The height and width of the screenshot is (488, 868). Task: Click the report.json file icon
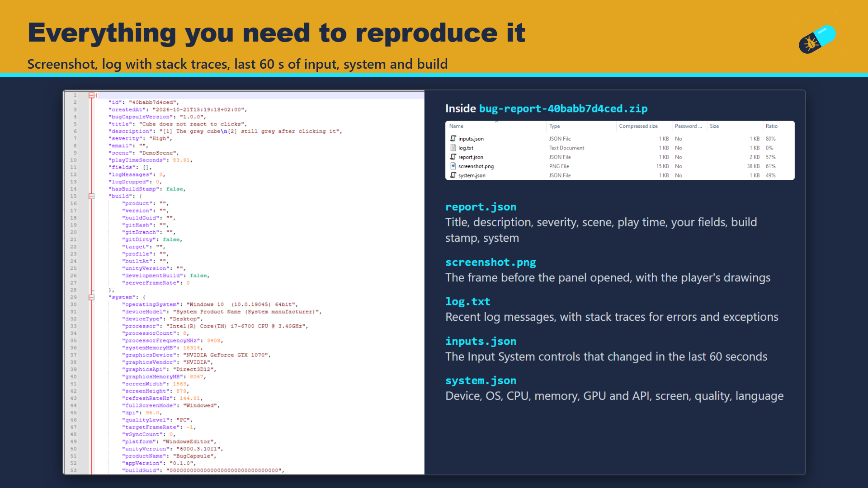click(453, 157)
